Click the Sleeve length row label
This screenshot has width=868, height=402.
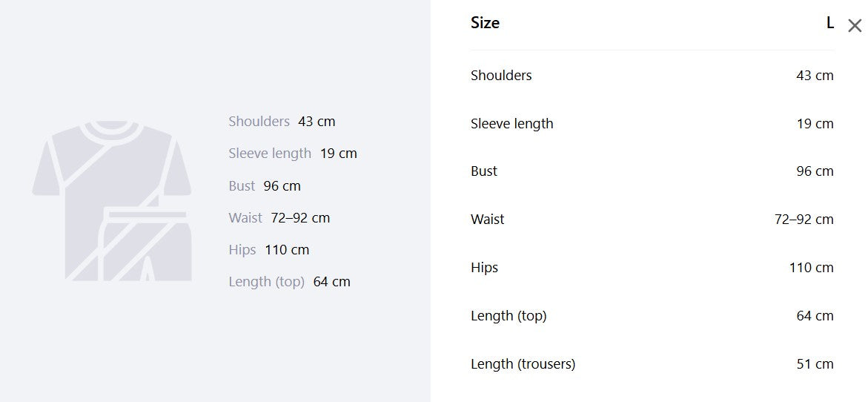pos(512,123)
